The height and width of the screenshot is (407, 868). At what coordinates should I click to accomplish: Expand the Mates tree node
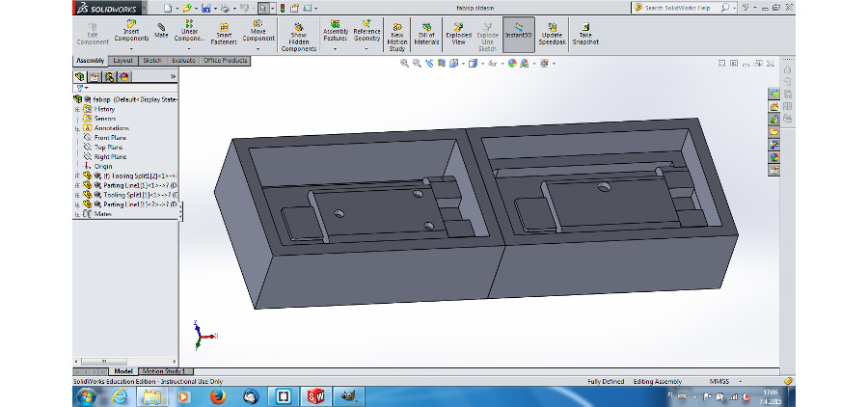click(77, 214)
